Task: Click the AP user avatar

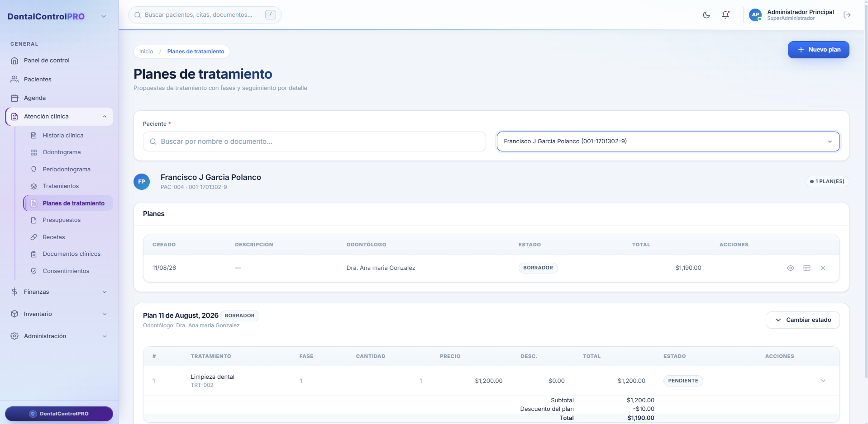Action: [755, 15]
